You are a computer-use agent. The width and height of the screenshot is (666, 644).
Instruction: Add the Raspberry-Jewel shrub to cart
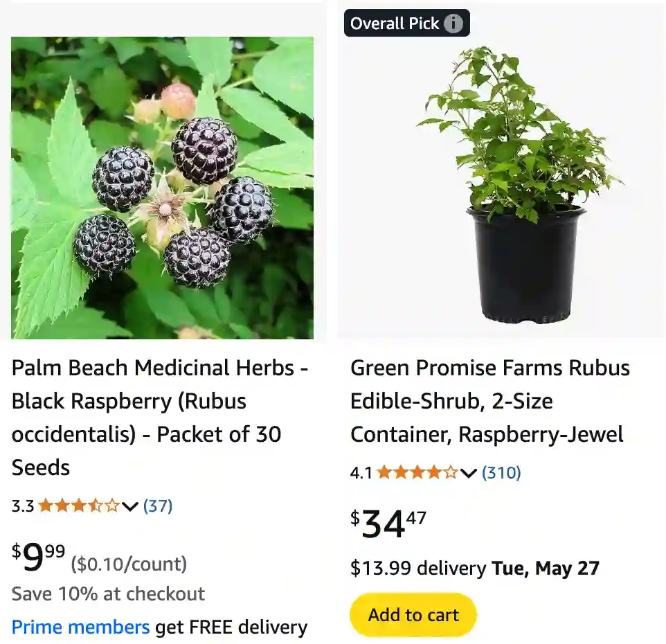click(413, 615)
